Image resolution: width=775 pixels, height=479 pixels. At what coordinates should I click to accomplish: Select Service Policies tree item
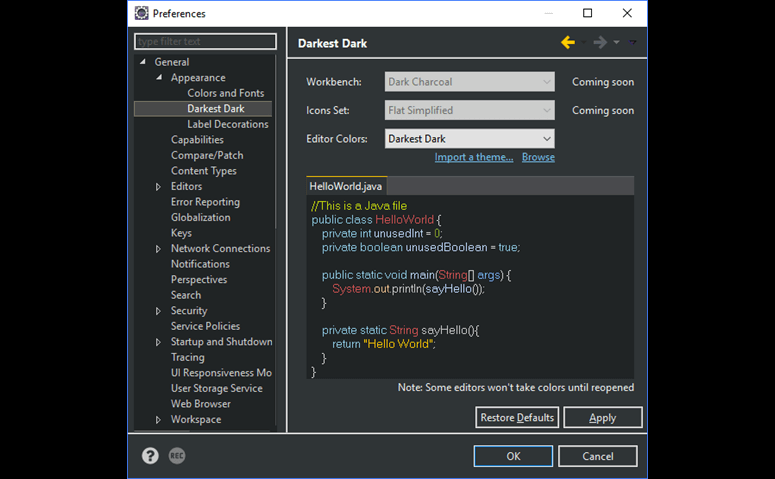click(205, 326)
